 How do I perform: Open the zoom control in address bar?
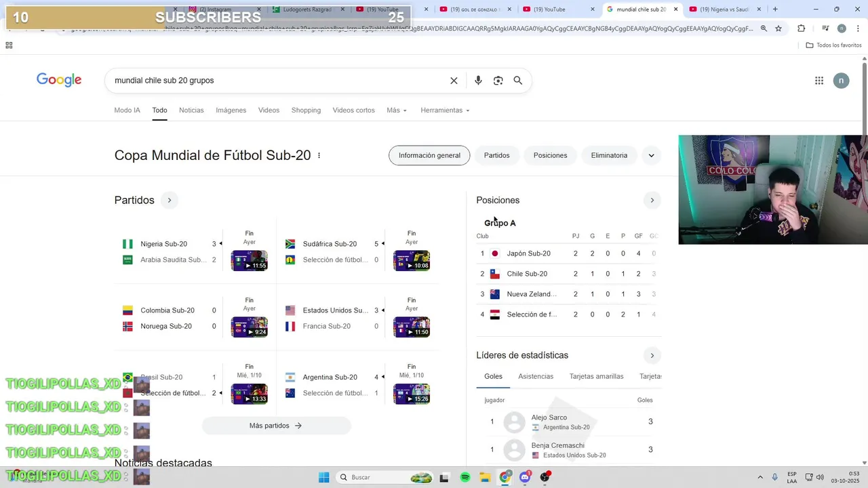[x=764, y=28]
